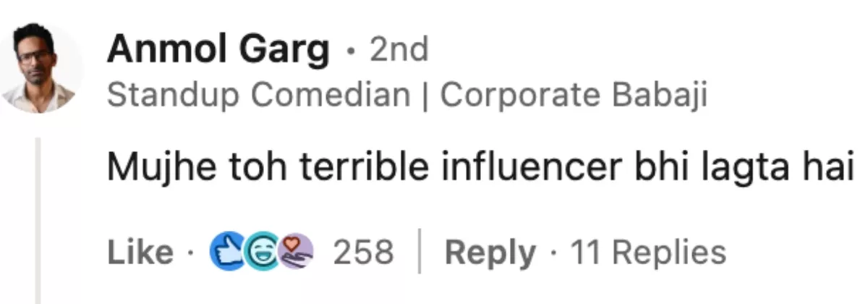This screenshot has width=868, height=304.
Task: Click the laughing face reaction icon
Action: tap(263, 253)
